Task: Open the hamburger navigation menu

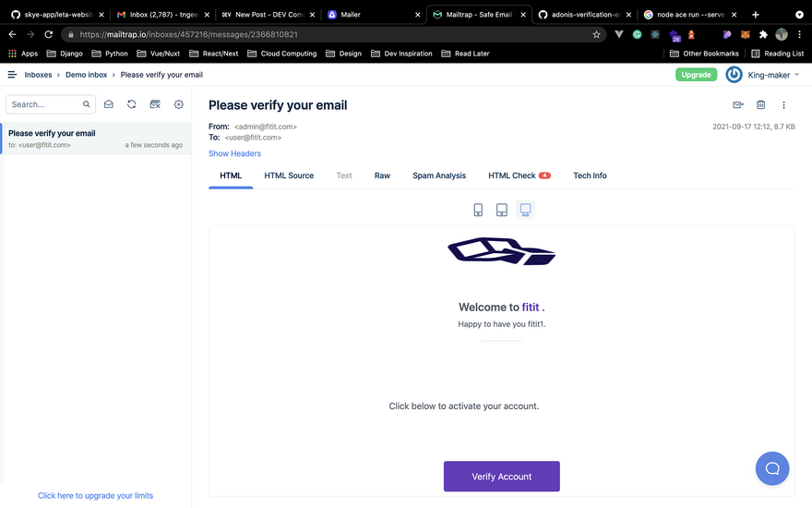Action: [x=12, y=74]
